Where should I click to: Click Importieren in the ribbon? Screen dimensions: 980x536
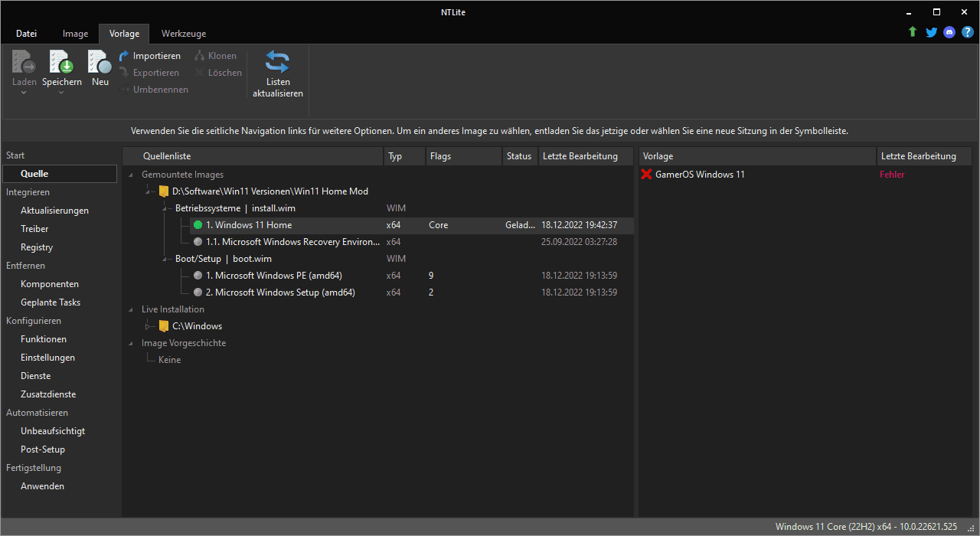point(150,56)
